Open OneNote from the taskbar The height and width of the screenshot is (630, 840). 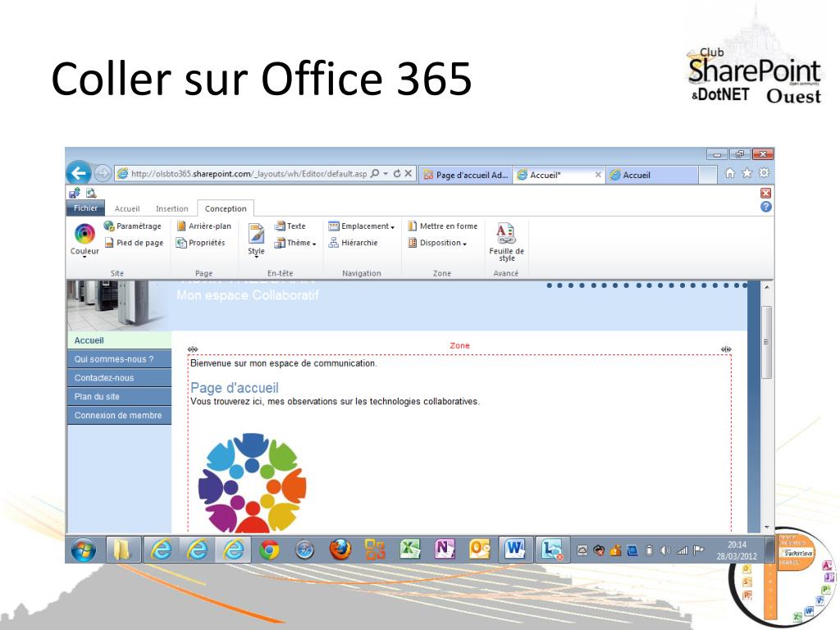pos(445,550)
